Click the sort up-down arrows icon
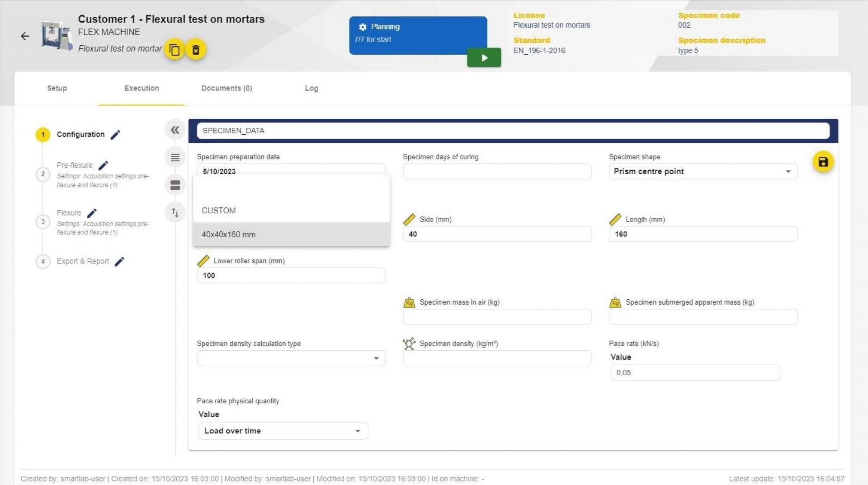The image size is (868, 485). click(175, 212)
